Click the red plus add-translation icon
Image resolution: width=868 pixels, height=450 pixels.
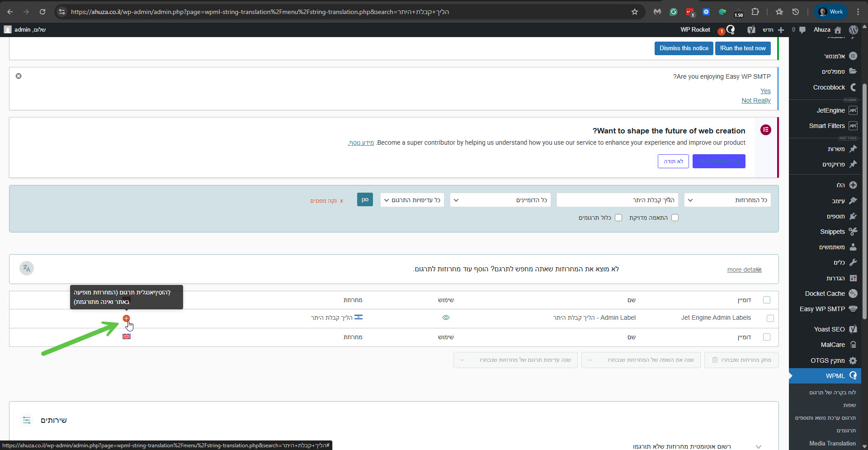[x=126, y=318]
